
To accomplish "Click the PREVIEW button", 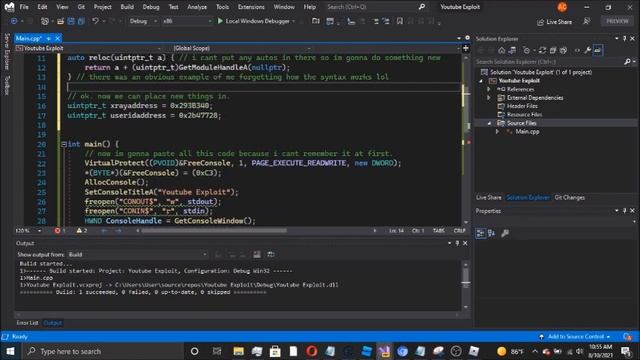I will (617, 21).
